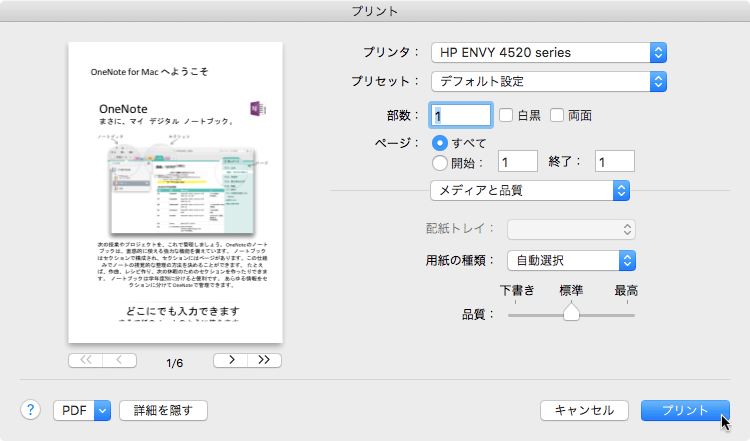Screen dimensions: 750x441
Task: Click the 最高 quality label
Action: tap(626, 290)
